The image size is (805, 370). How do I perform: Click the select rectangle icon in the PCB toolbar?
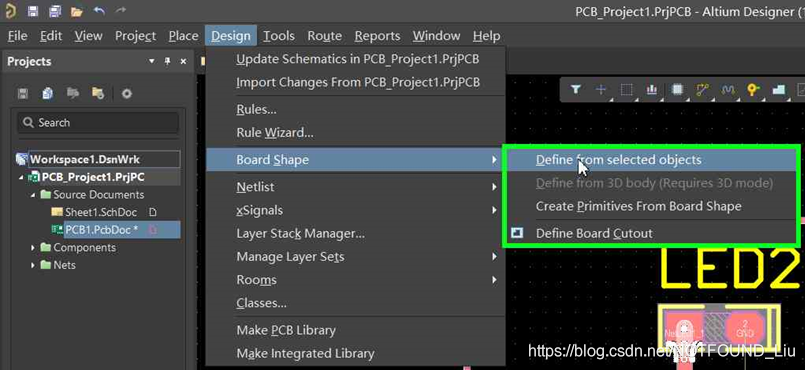(626, 90)
